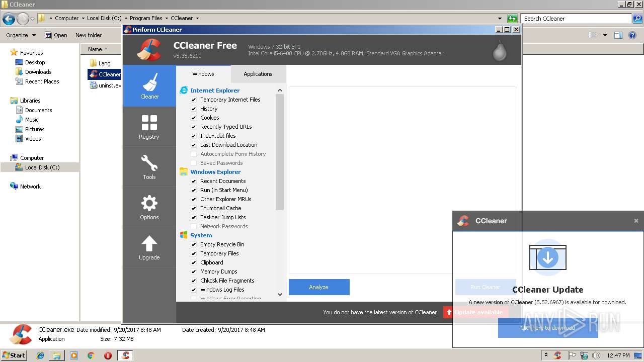Click the Piriform pear icon
The height and width of the screenshot is (362, 644).
(x=500, y=50)
